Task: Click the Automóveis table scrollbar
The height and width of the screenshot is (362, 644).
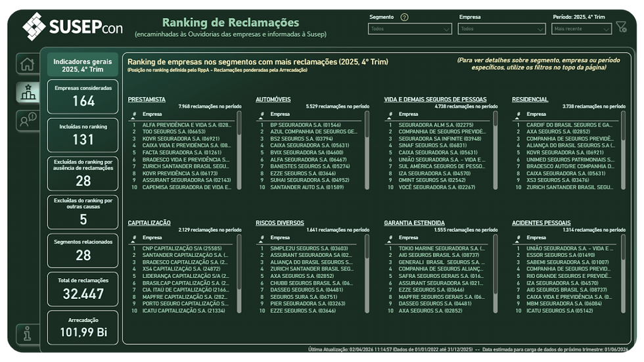Action: point(367,150)
